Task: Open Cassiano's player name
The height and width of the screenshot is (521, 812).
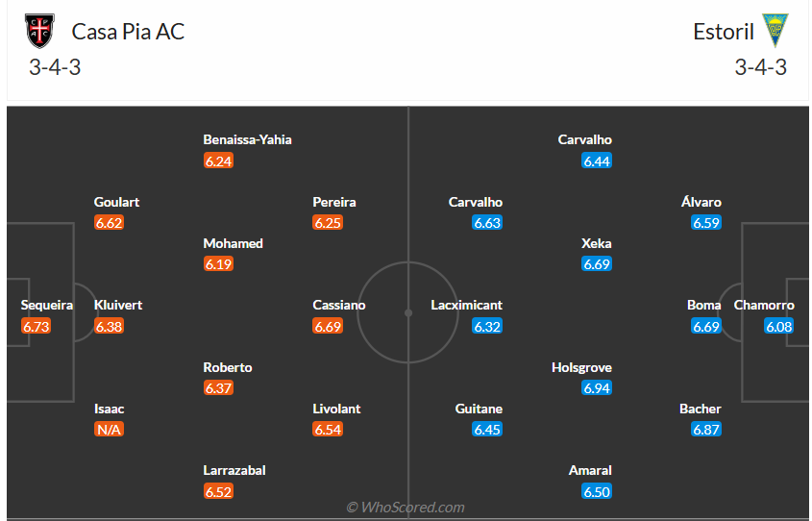Action: click(339, 305)
